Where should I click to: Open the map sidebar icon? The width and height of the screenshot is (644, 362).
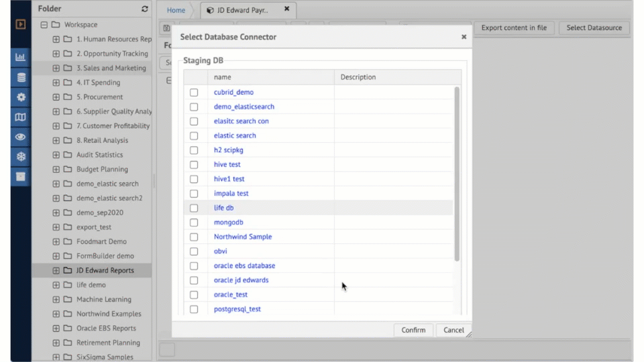(21, 117)
